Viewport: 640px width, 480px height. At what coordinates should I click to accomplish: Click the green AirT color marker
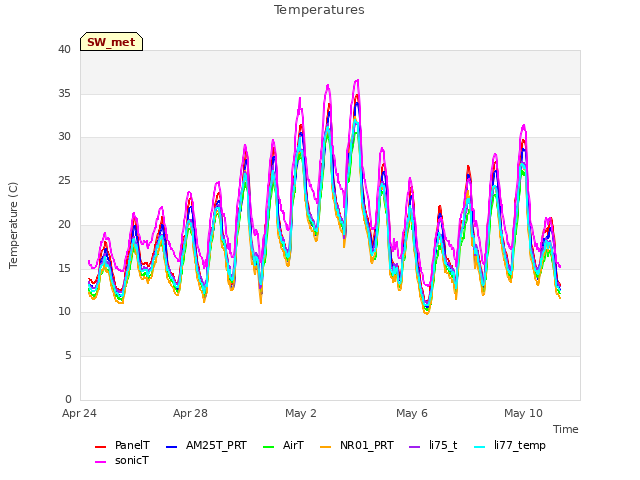[x=269, y=447]
